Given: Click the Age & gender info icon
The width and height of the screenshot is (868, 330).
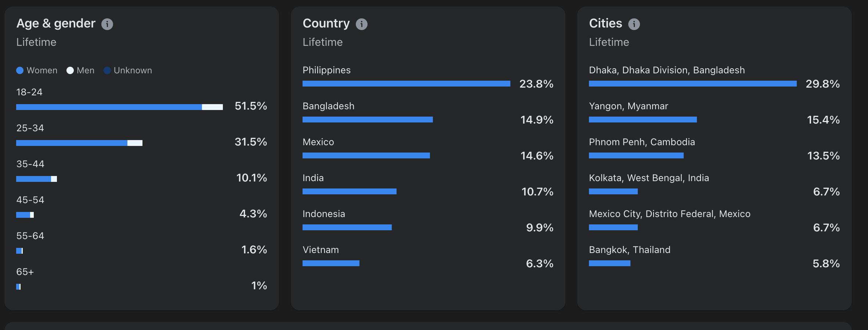Looking at the screenshot, I should (107, 24).
